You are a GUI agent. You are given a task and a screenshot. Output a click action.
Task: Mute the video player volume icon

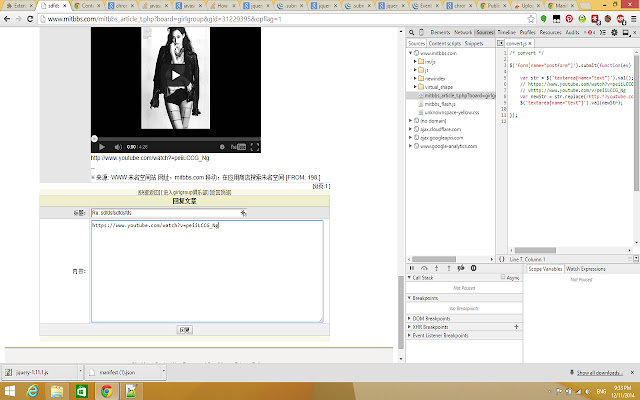click(x=118, y=147)
